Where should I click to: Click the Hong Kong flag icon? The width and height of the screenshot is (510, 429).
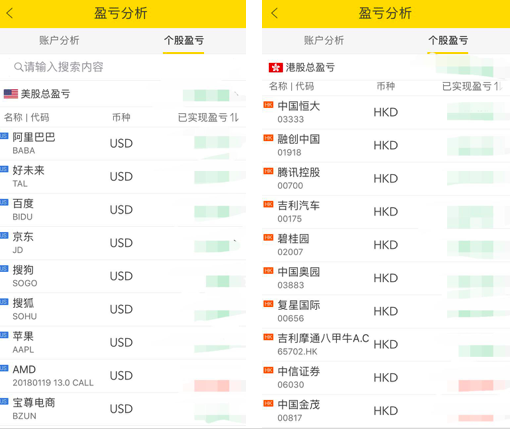pyautogui.click(x=276, y=68)
